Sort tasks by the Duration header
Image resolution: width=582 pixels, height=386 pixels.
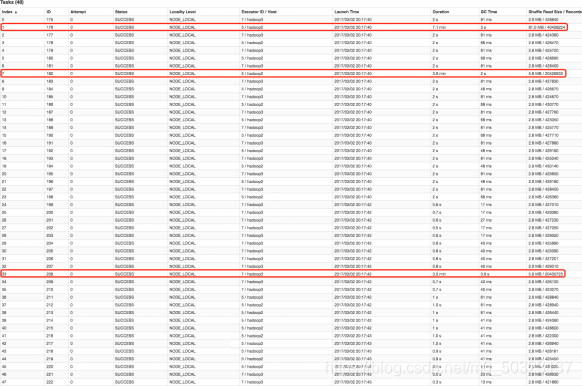[441, 12]
